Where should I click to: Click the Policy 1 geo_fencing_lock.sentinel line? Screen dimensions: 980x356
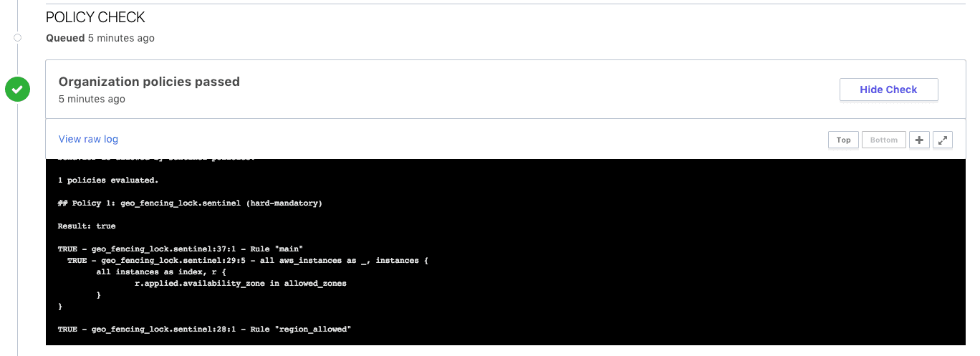pyautogui.click(x=190, y=203)
